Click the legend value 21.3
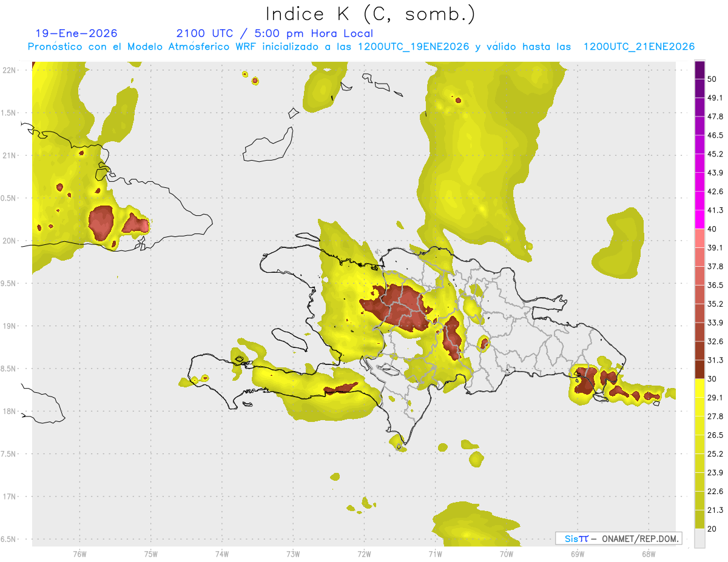728x562 pixels. tap(715, 510)
